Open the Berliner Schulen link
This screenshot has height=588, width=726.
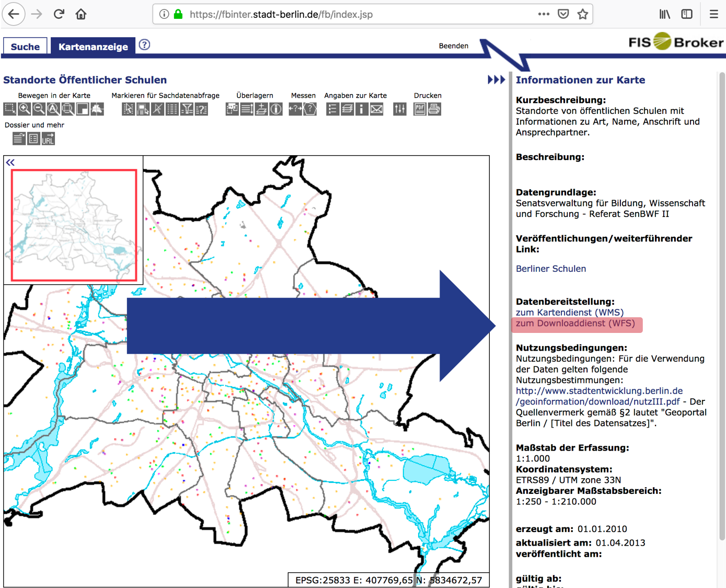point(551,269)
